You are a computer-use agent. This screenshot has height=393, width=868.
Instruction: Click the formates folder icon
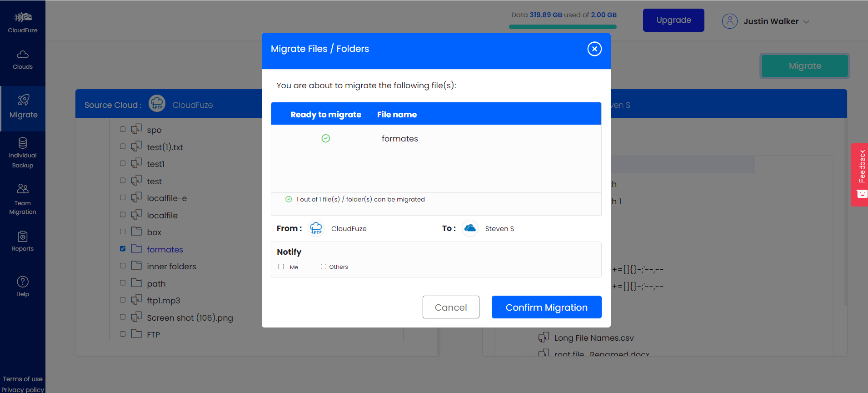coord(136,248)
